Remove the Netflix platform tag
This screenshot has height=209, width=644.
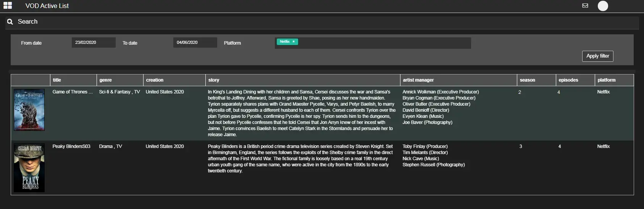pyautogui.click(x=294, y=42)
